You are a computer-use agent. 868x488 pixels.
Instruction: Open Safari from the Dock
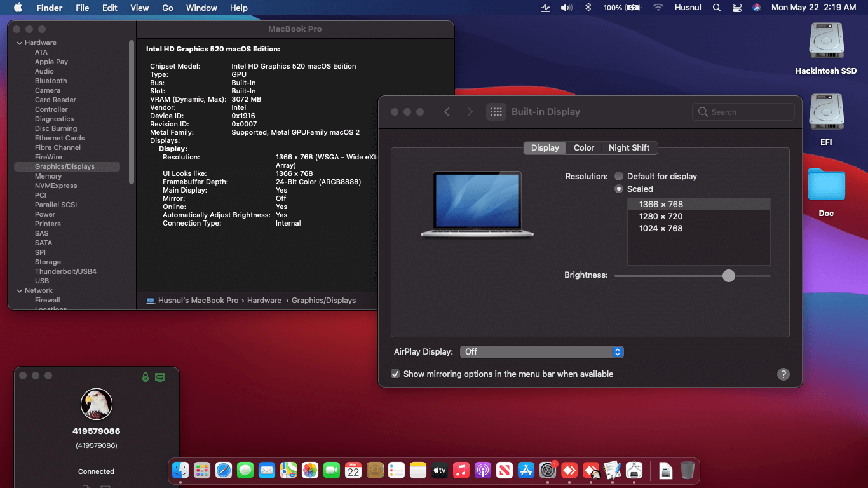(x=224, y=470)
